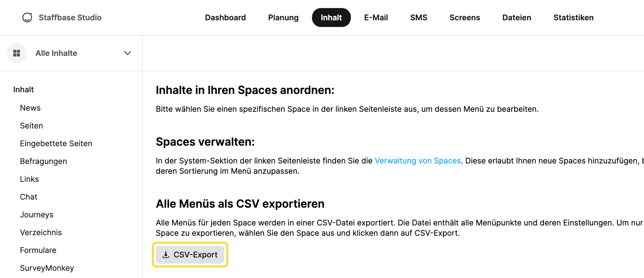Expand the Alle Inhalte dropdown chevron
This screenshot has height=278, width=644.
pyautogui.click(x=127, y=53)
